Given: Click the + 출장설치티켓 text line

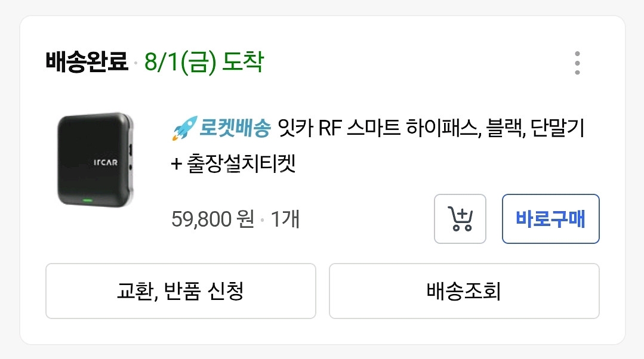Looking at the screenshot, I should click(x=233, y=163).
